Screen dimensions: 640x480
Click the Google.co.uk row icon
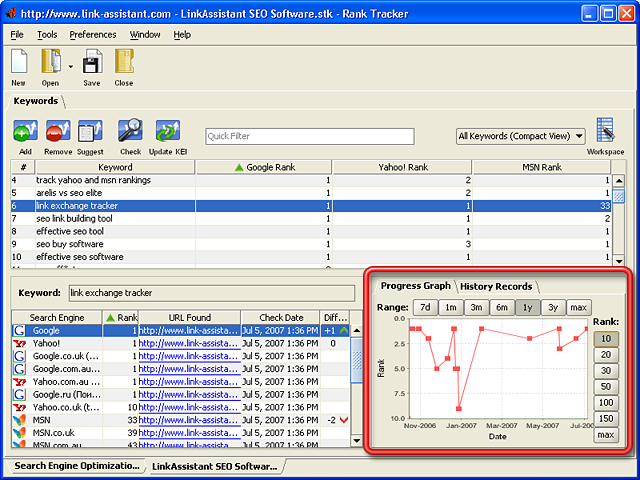19,356
